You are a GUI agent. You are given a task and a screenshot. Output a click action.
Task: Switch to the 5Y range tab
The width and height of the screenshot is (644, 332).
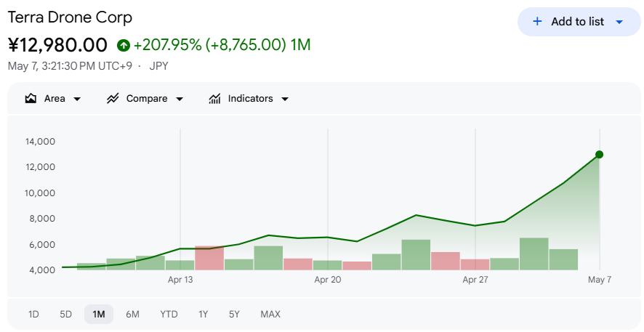pyautogui.click(x=234, y=315)
